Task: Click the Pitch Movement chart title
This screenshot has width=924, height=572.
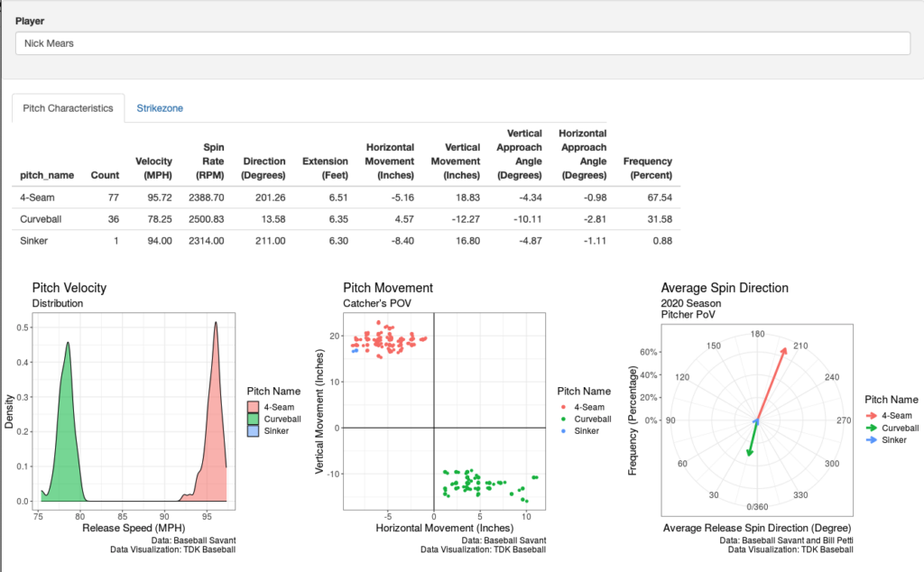Action: 388,288
